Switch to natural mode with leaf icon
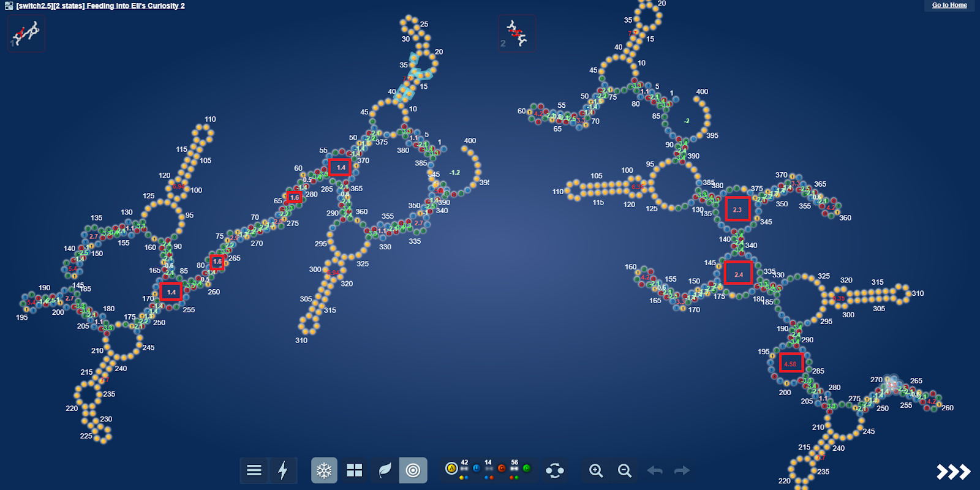Image resolution: width=980 pixels, height=490 pixels. 385,470
